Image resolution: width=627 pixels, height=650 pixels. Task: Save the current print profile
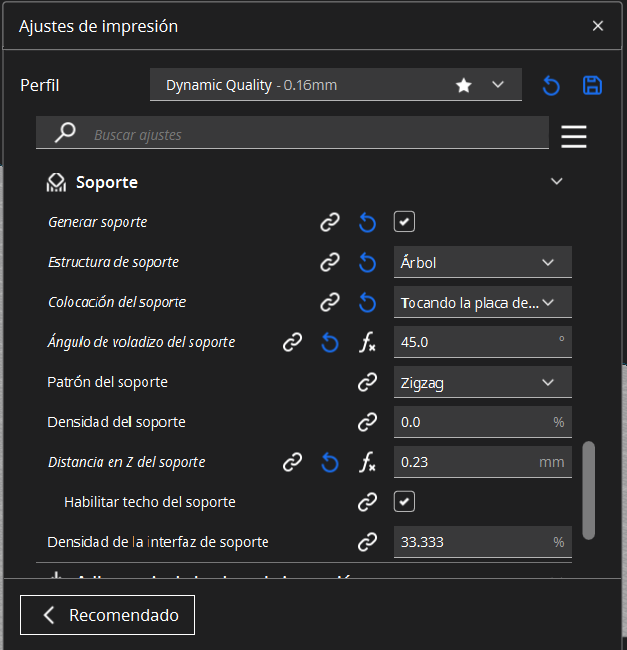point(592,85)
